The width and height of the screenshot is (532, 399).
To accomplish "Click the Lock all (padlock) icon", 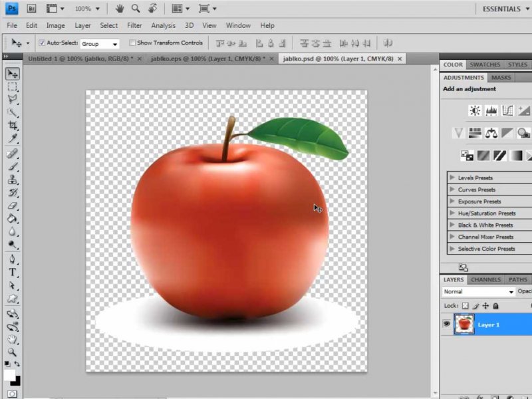I will 496,306.
